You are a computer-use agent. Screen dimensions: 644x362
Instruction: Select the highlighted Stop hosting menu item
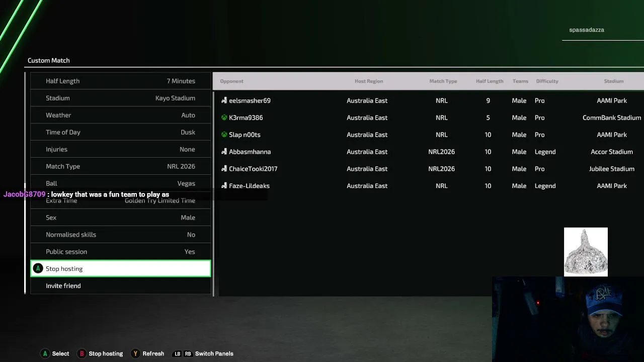pos(121,268)
